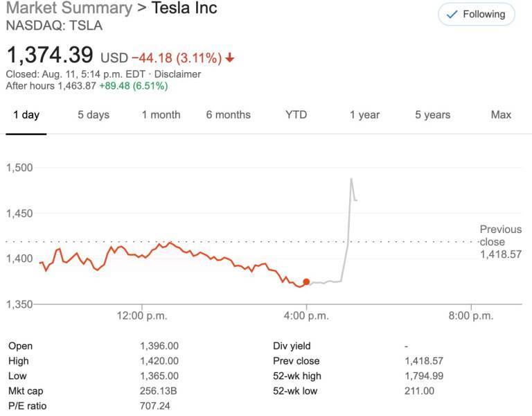
Task: Select the 1 day tab
Action: (x=26, y=115)
